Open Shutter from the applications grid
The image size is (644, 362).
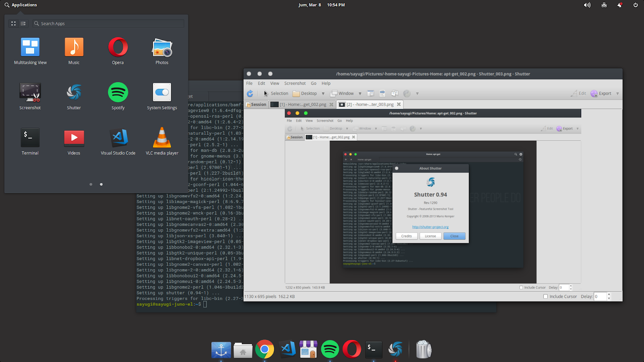click(x=74, y=97)
